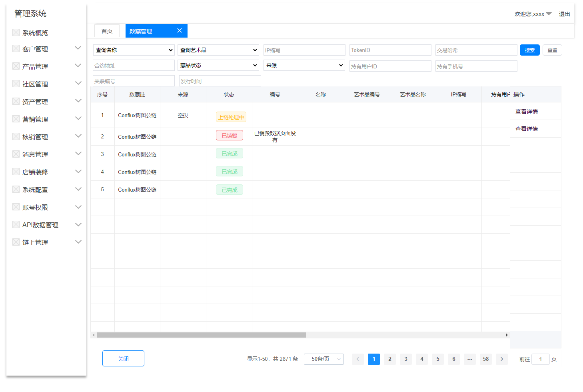Image resolution: width=583 pixels, height=392 pixels.
Task: Open the 店铺装修 sidebar menu
Action: click(35, 172)
